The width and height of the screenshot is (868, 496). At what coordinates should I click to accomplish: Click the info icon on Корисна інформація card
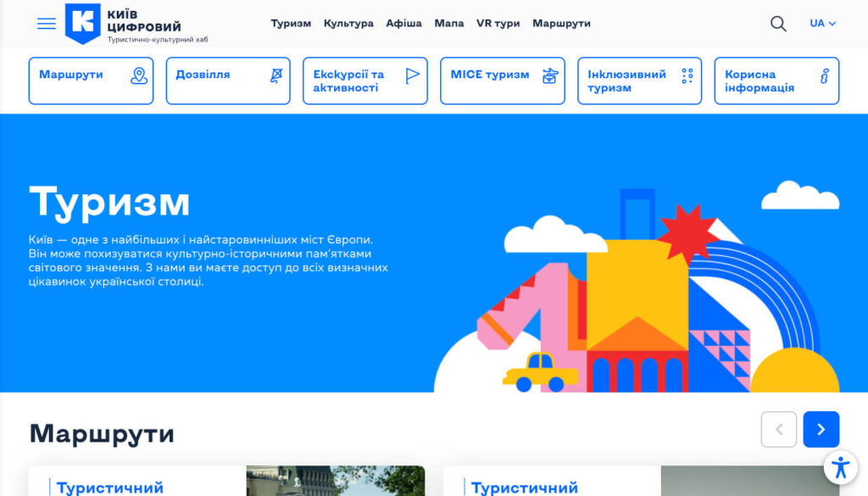click(824, 76)
